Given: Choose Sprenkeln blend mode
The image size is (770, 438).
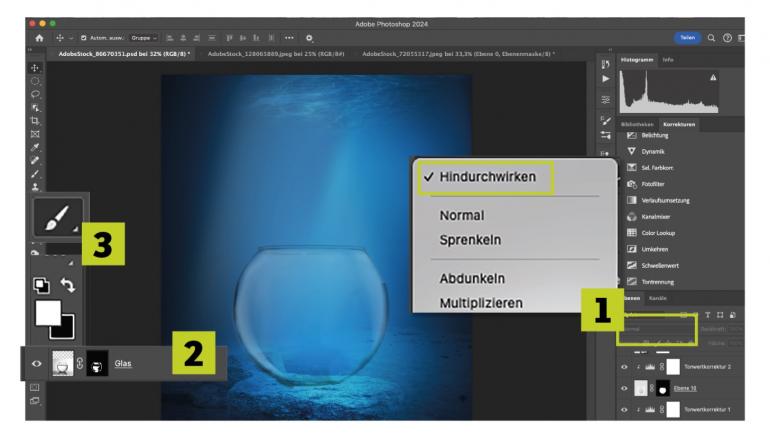Looking at the screenshot, I should 470,240.
